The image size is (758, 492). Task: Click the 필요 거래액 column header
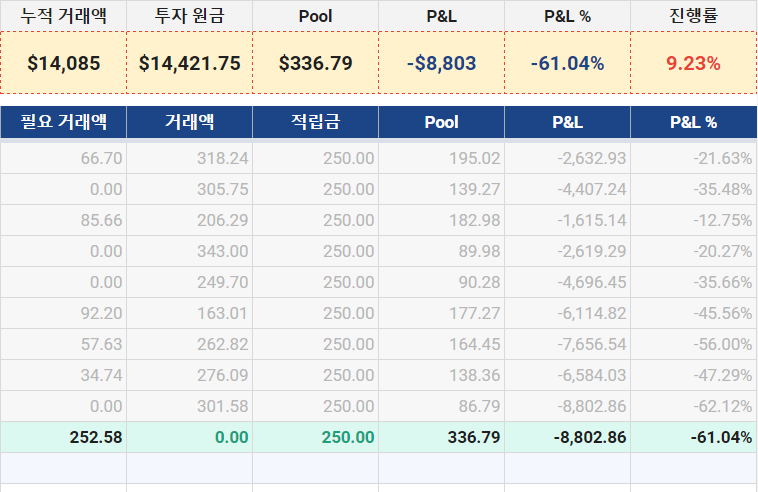click(63, 122)
